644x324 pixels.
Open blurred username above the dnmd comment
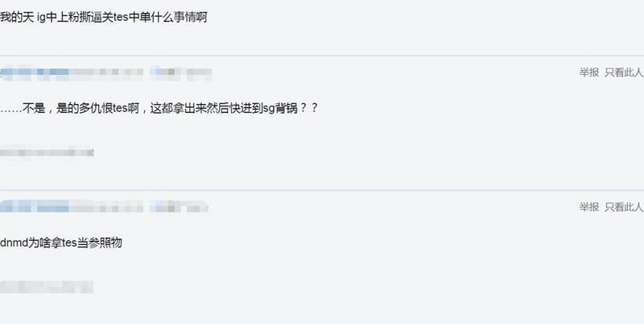105,207
